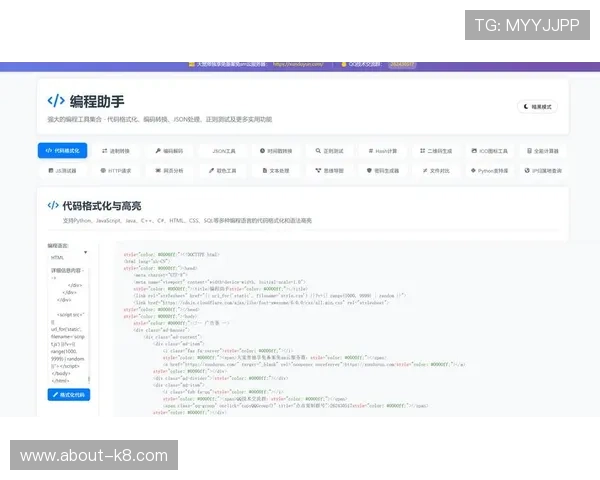Open the HTTP请求 tool via globe icon
This screenshot has height=480, width=600.
(116, 171)
